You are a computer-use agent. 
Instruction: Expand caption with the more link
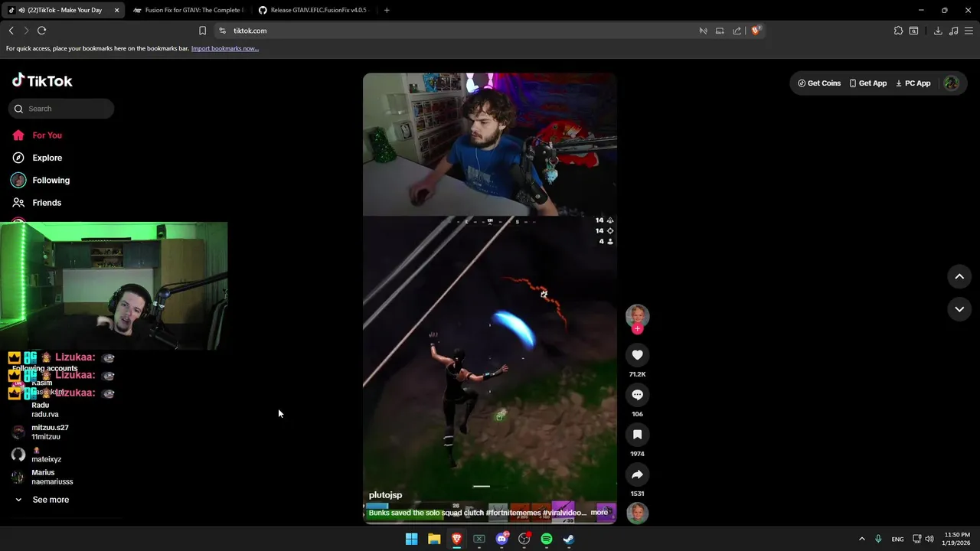tap(599, 513)
